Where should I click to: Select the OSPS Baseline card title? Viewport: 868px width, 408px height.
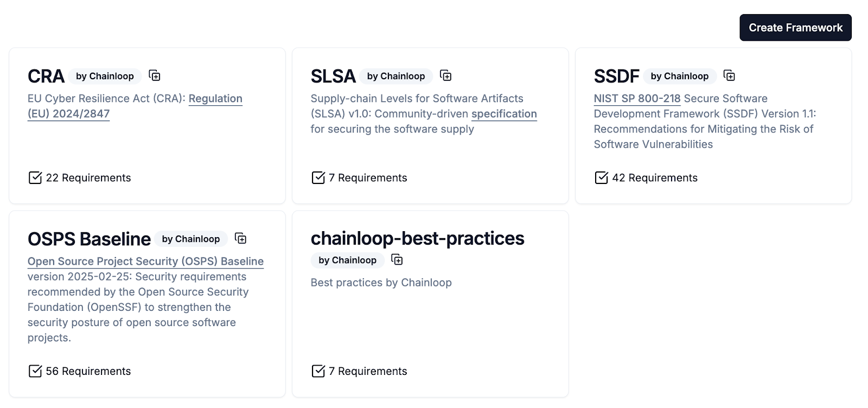pyautogui.click(x=89, y=239)
